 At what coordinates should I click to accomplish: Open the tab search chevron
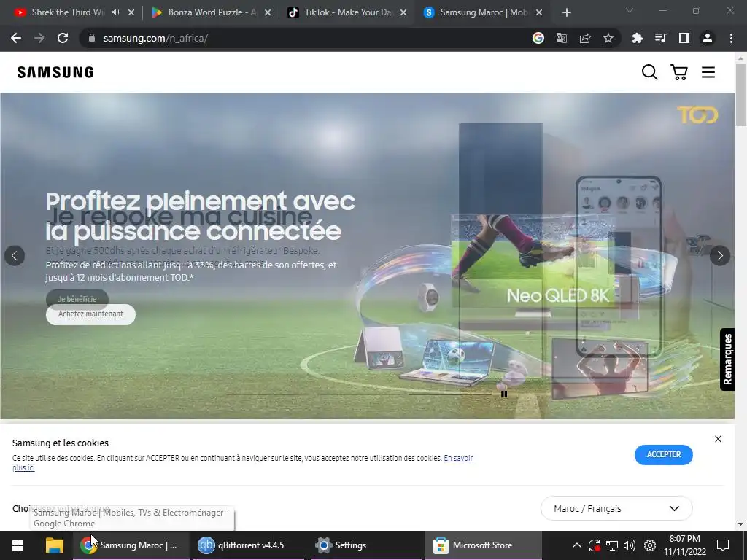pyautogui.click(x=630, y=10)
